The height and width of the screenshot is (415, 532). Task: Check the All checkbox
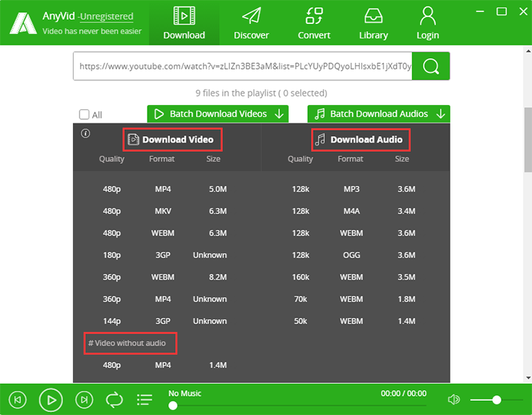click(x=84, y=114)
